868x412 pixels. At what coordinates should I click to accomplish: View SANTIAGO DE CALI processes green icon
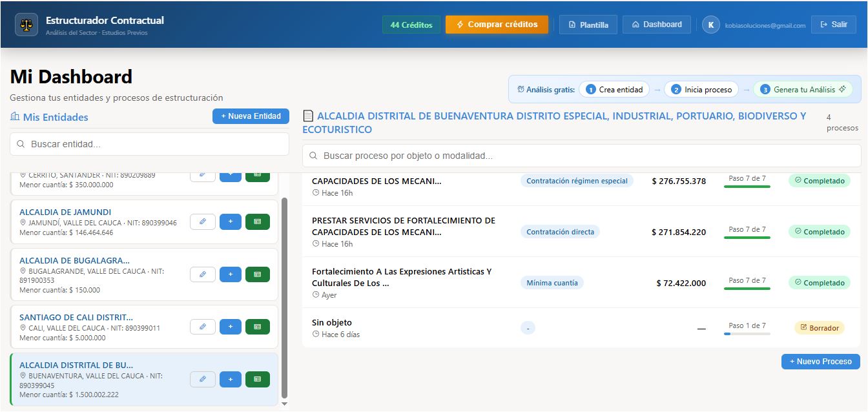[258, 327]
